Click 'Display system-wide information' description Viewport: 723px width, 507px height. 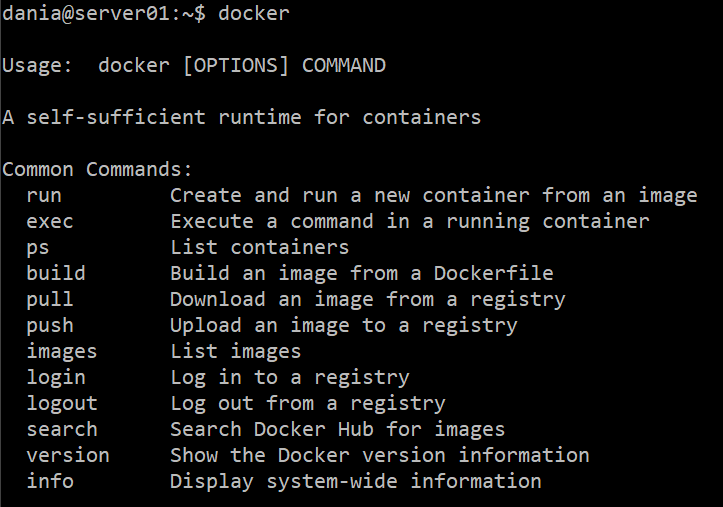356,481
